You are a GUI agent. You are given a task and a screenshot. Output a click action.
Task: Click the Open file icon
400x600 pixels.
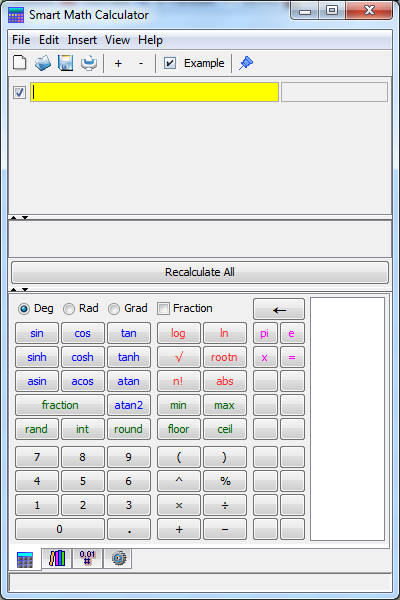click(42, 63)
